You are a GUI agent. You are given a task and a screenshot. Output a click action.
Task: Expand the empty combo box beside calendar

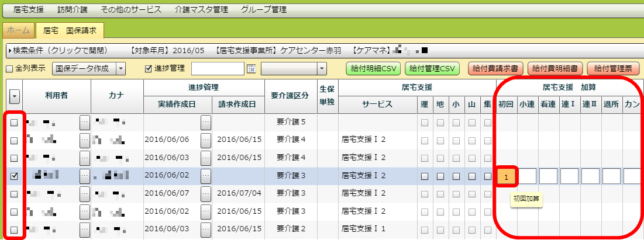tap(321, 69)
